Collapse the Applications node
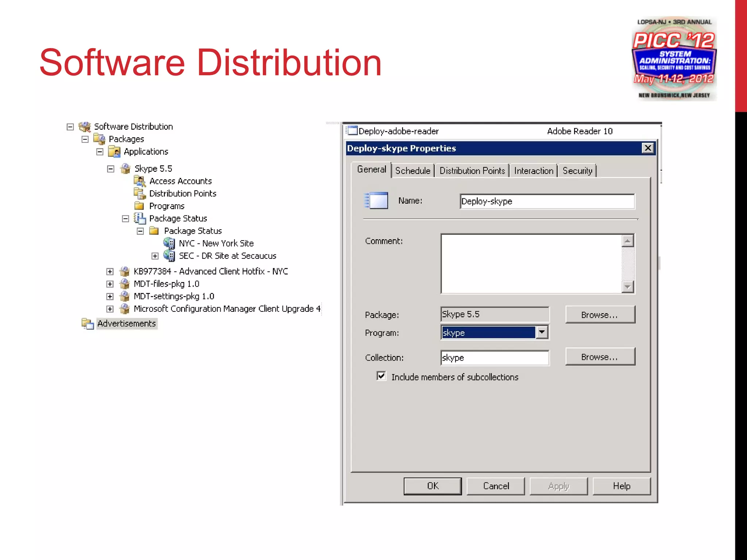This screenshot has width=747, height=560. point(100,152)
